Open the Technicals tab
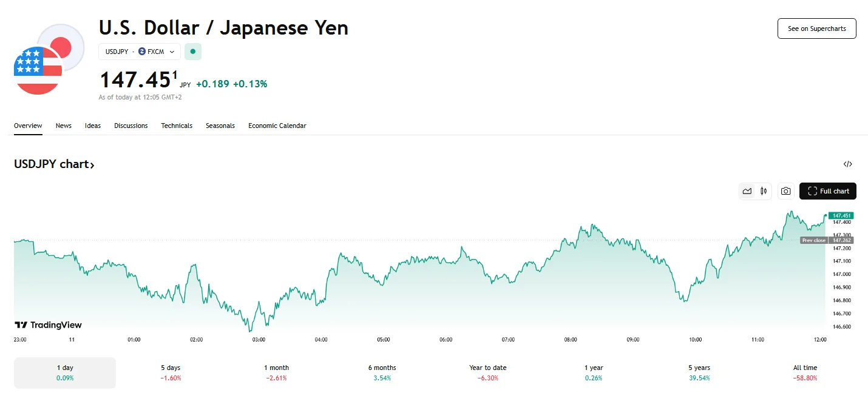Viewport: 868px width, 407px height. [177, 126]
